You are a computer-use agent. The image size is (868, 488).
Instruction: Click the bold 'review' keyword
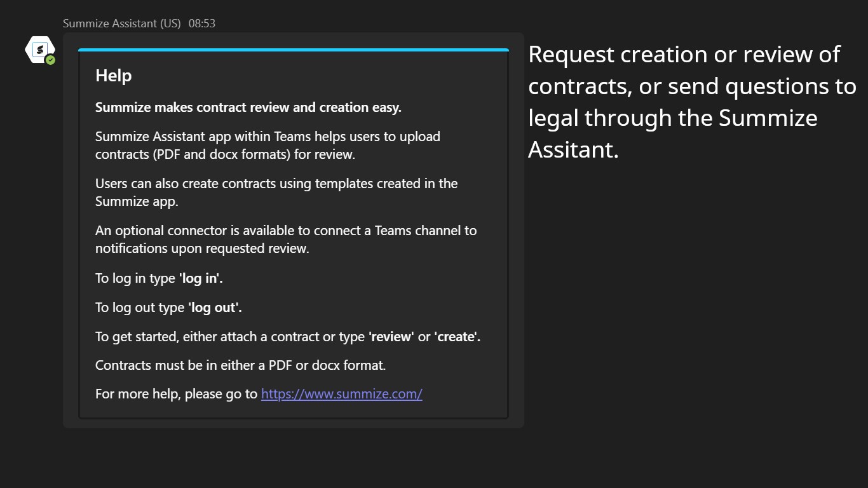pyautogui.click(x=391, y=337)
